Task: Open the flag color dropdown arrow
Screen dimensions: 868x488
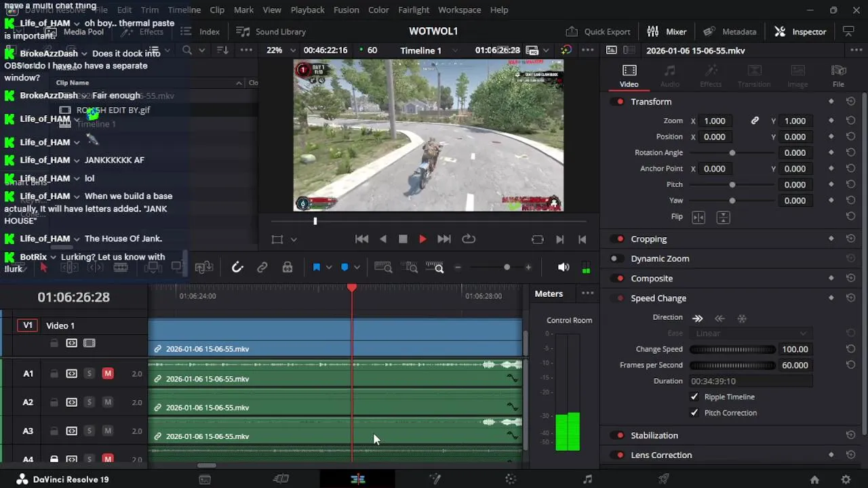Action: pyautogui.click(x=329, y=268)
